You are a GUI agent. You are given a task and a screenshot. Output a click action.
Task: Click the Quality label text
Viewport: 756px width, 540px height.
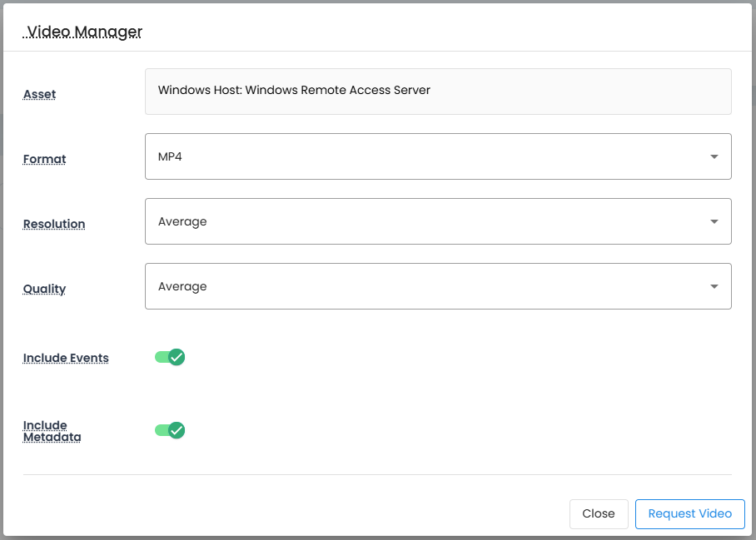coord(44,289)
